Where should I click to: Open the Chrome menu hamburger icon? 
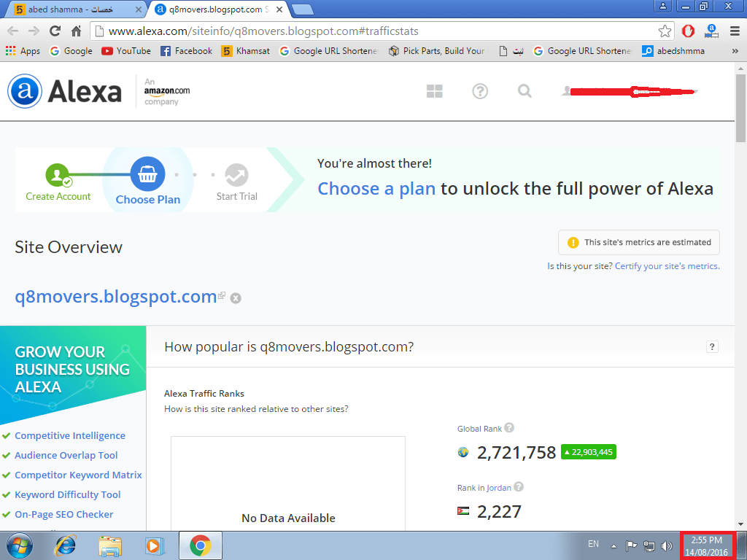click(735, 31)
